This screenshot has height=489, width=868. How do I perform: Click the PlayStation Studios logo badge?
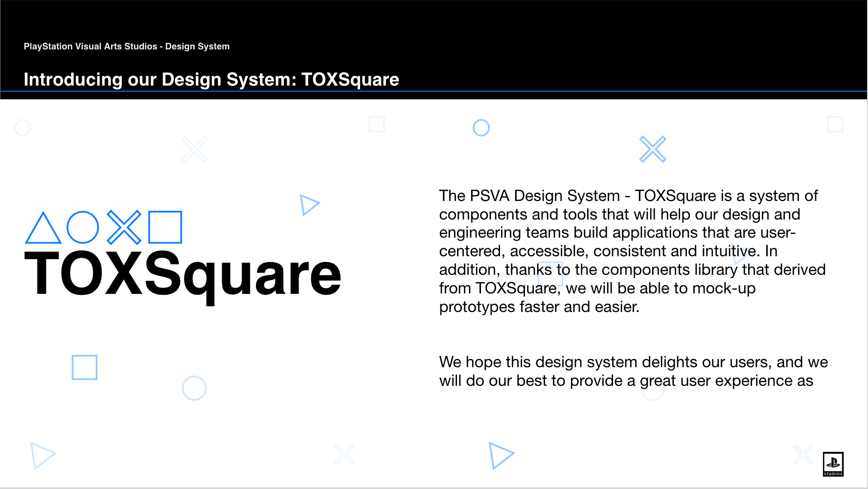tap(833, 464)
